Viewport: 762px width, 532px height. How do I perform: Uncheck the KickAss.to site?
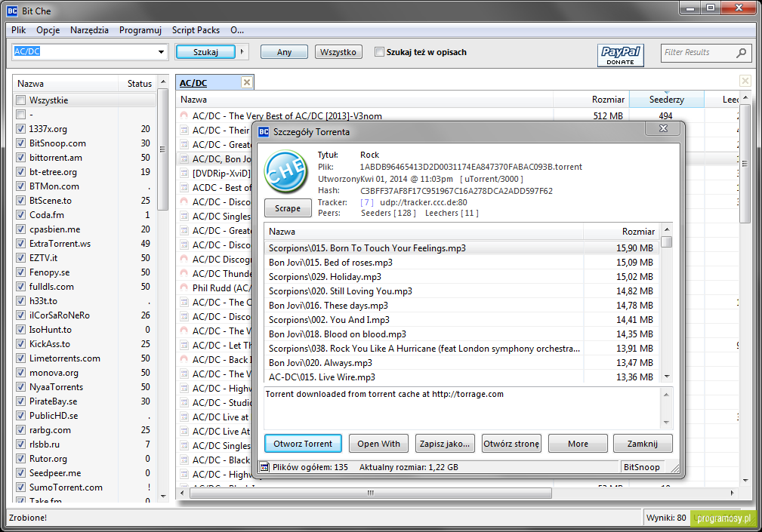coord(21,343)
